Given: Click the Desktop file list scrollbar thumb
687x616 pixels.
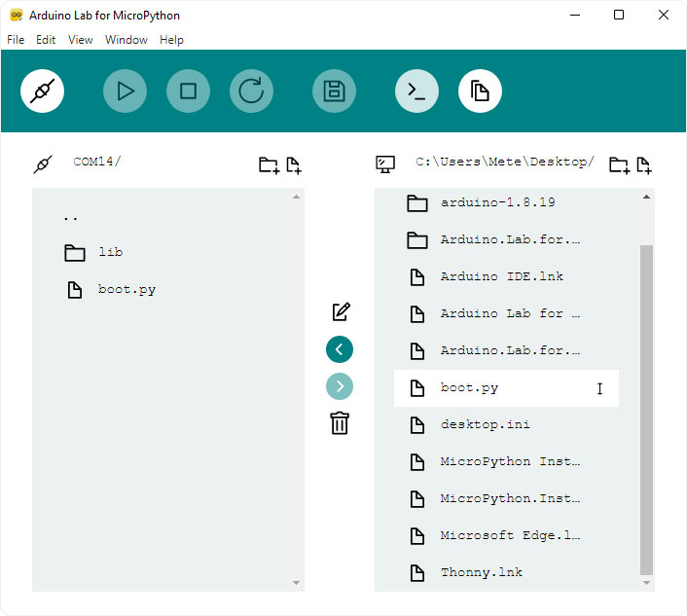Looking at the screenshot, I should click(x=646, y=410).
